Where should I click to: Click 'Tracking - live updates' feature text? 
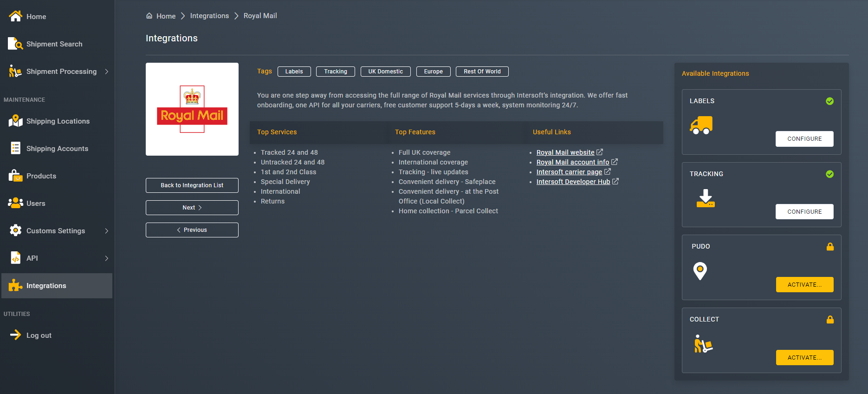(x=434, y=172)
